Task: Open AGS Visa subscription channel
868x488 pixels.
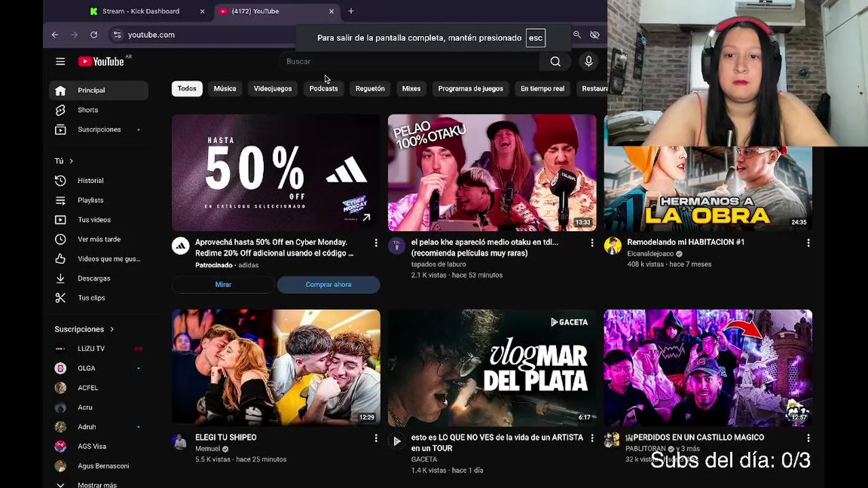Action: point(99,446)
